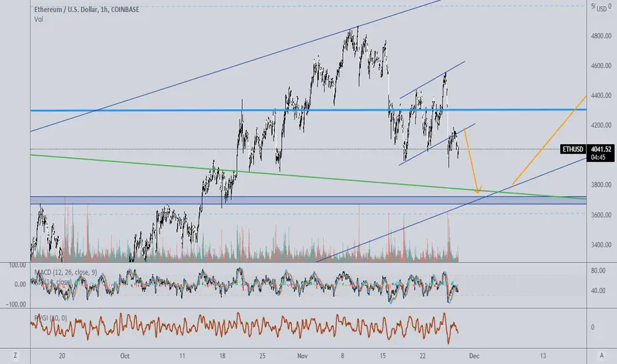Open the USD currency selector on price axis
Screen dimensions: 617x364
pyautogui.click(x=601, y=9)
